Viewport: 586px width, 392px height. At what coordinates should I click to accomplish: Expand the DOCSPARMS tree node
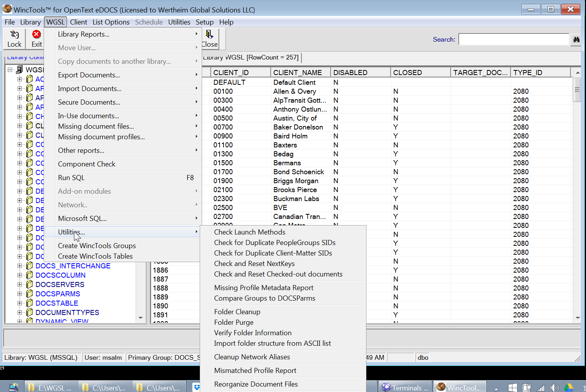tap(19, 294)
